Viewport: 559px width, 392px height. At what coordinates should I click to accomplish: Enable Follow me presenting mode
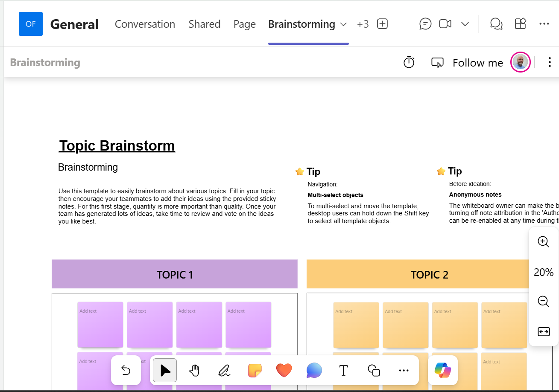[x=467, y=63]
